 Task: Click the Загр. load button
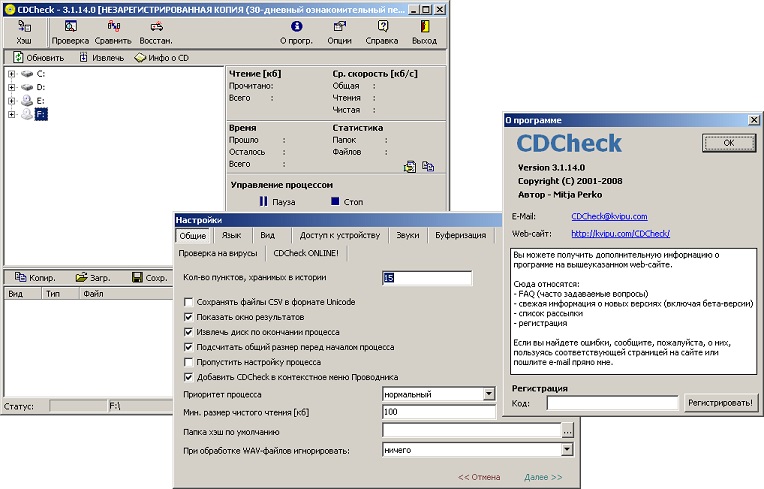93,278
